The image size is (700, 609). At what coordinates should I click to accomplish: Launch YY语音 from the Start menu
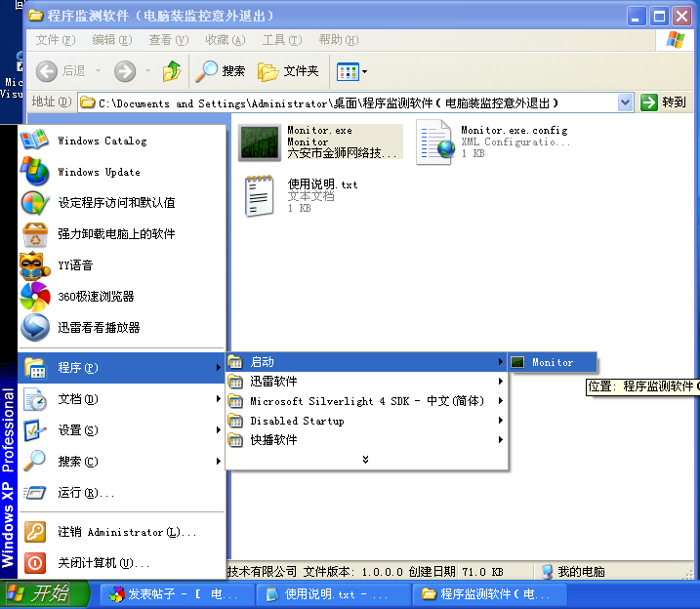click(121, 265)
